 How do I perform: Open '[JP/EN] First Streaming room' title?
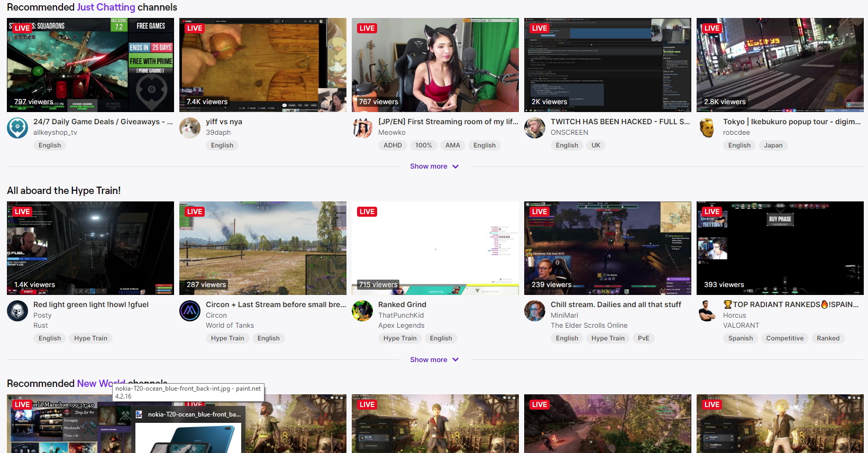tap(448, 122)
